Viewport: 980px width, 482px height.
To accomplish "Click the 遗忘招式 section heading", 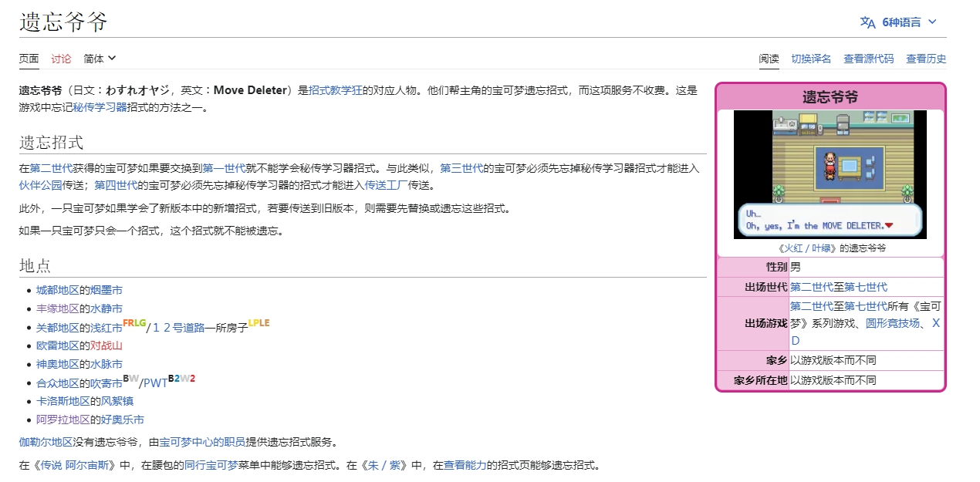I will pos(51,143).
